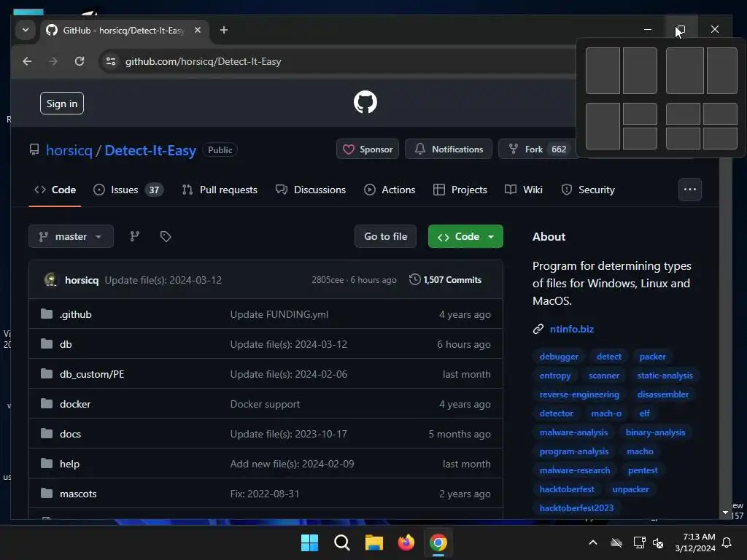747x560 pixels.
Task: Select the packer topic tag
Action: [x=652, y=357]
